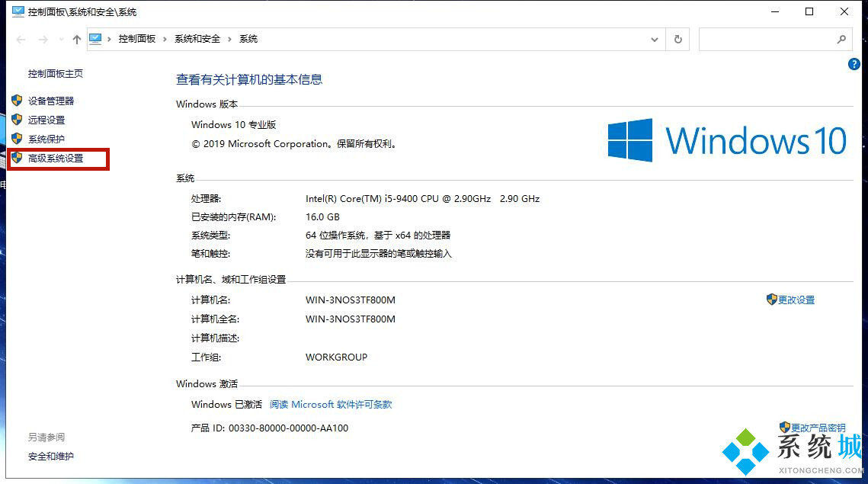Minimize the System window

coord(775,11)
